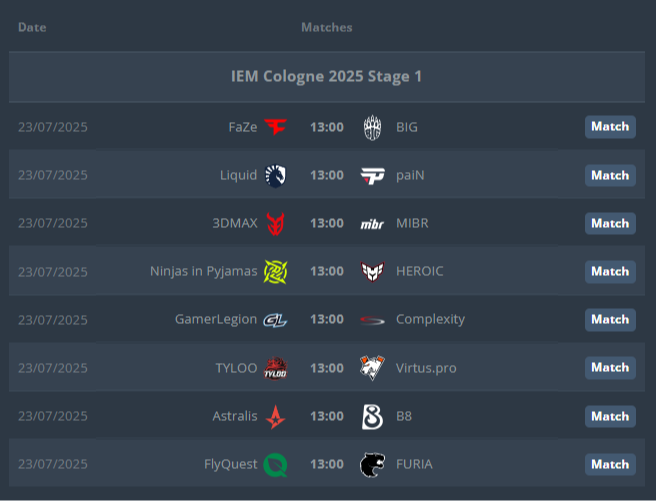This screenshot has height=501, width=656.
Task: Open Match button for FaZe vs BIG
Action: [610, 127]
